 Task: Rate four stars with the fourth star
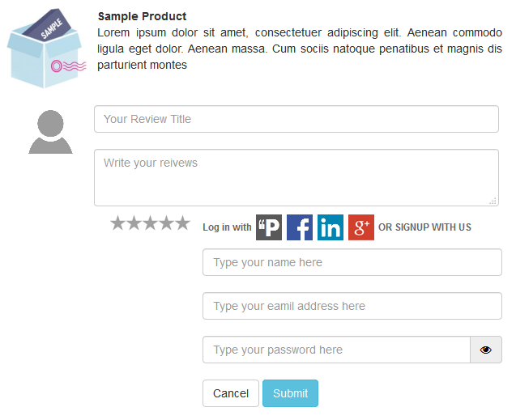point(166,223)
